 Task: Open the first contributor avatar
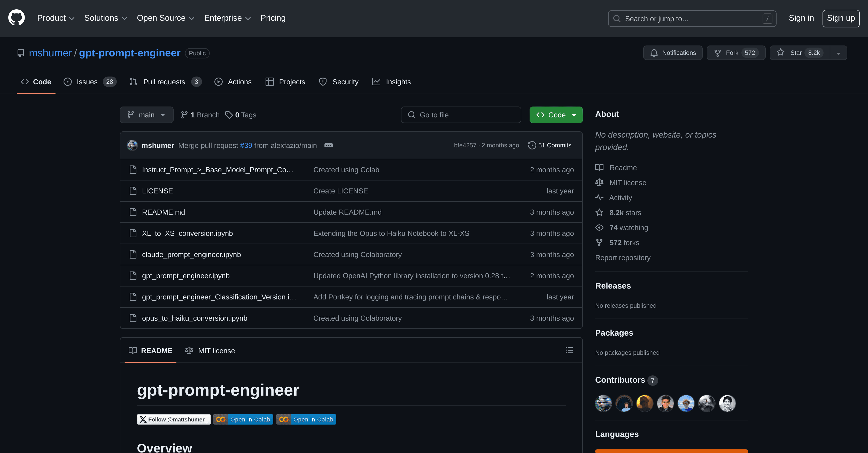click(603, 403)
